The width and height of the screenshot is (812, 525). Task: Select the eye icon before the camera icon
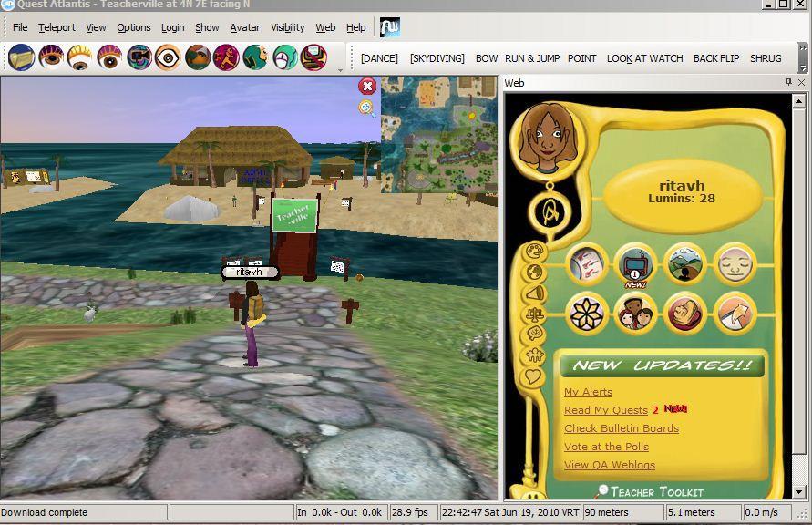tap(109, 57)
